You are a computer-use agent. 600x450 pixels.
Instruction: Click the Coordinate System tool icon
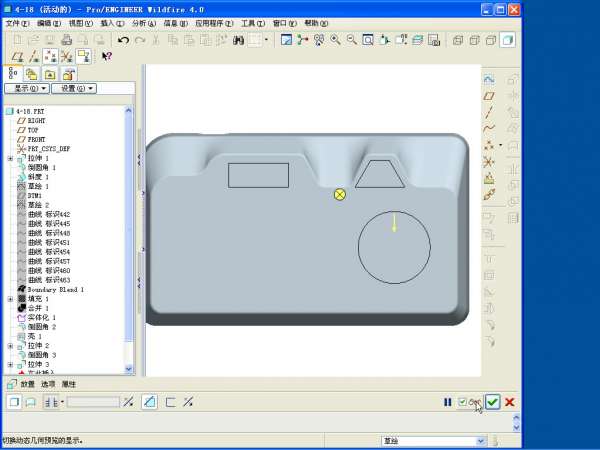(489, 162)
